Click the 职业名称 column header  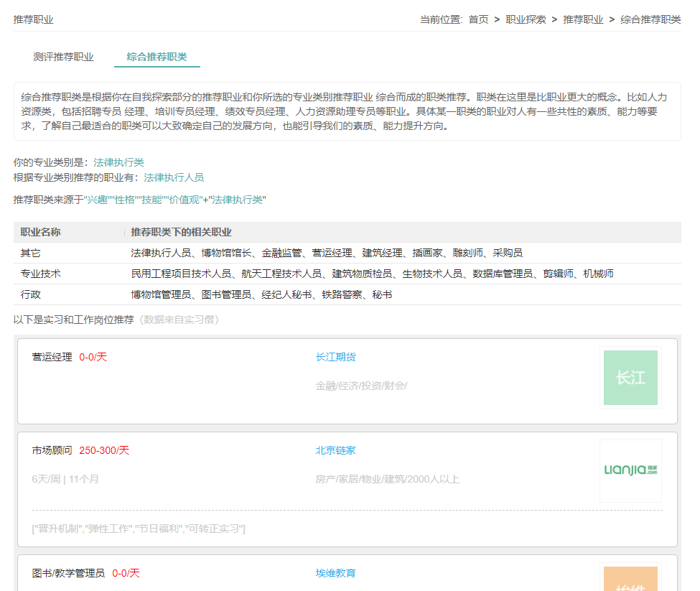40,232
